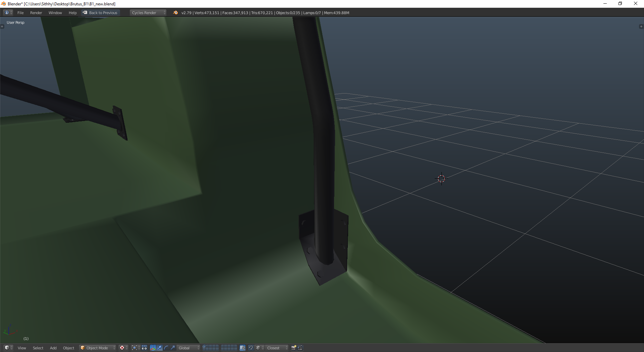
Task: Click the OpenGL render image camera icon
Action: 293,348
